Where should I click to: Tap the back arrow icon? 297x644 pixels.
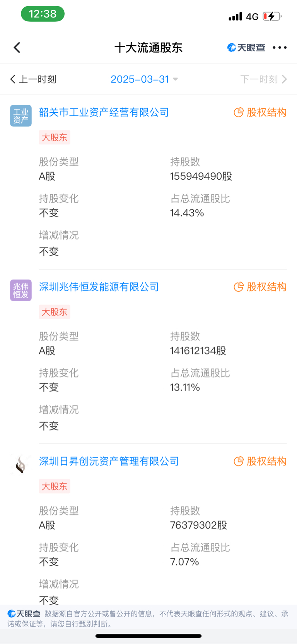[17, 48]
